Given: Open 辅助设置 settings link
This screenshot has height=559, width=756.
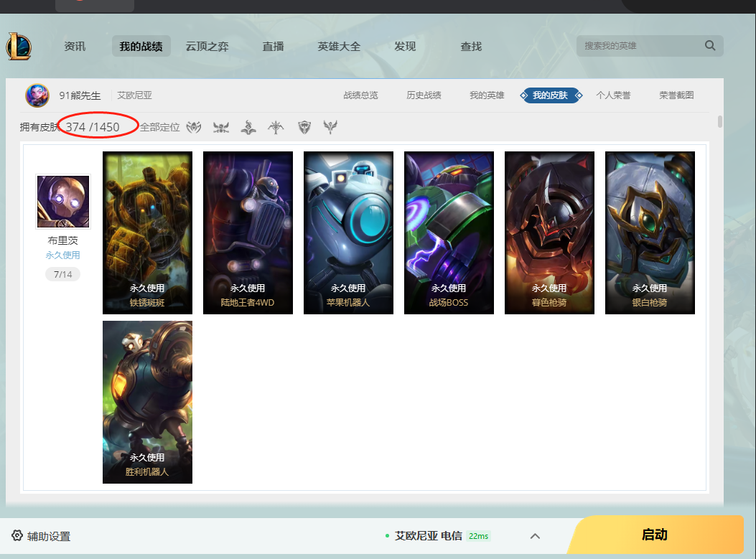Looking at the screenshot, I should point(49,536).
